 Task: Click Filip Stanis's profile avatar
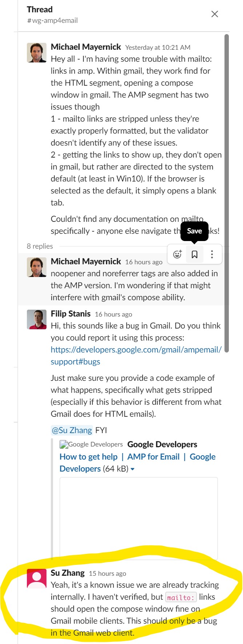(x=37, y=319)
